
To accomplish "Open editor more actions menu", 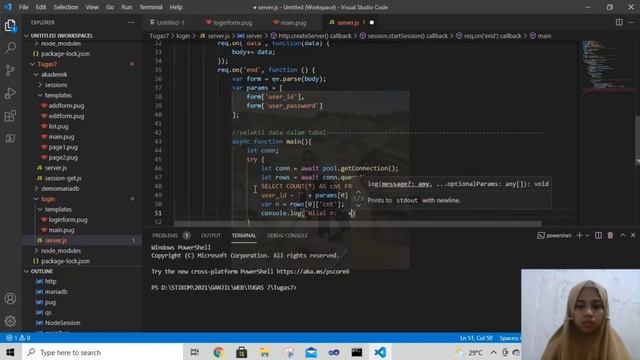I will (631, 22).
